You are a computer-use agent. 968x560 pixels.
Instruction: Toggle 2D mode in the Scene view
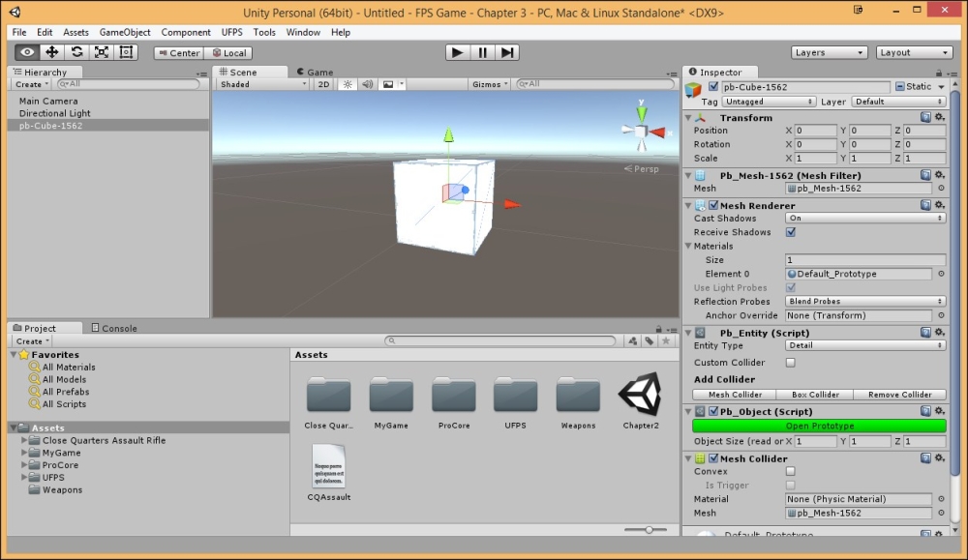pos(322,84)
